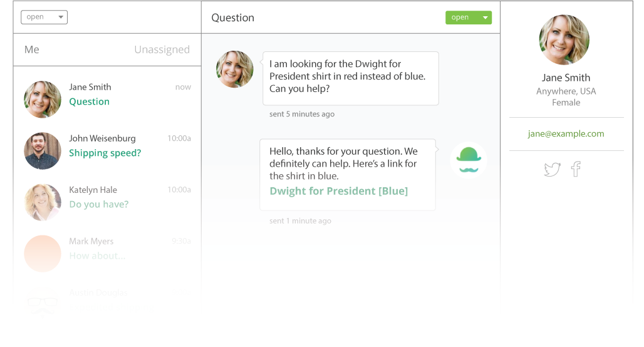Click the green bowler hat agent avatar
Image resolution: width=644 pixels, height=347 pixels.
pyautogui.click(x=469, y=160)
